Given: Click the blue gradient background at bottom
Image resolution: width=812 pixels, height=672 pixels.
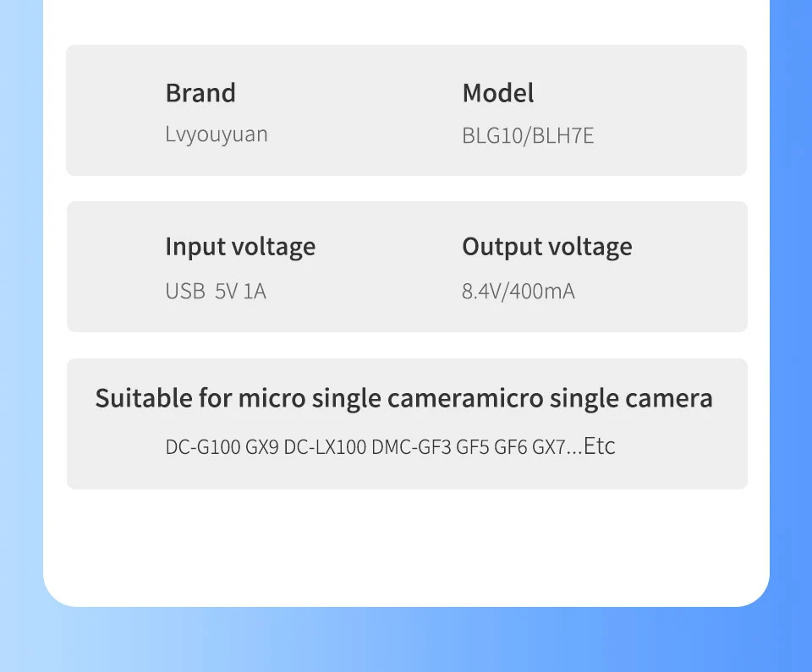Looking at the screenshot, I should tap(406, 641).
